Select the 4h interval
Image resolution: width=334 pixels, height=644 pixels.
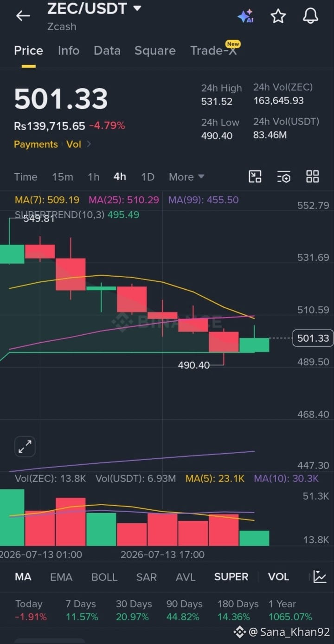pos(120,177)
